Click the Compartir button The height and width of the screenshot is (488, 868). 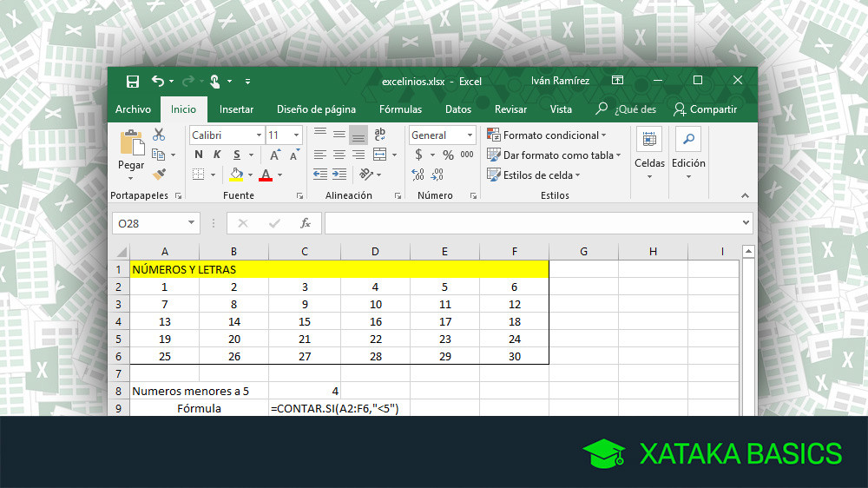tap(705, 109)
